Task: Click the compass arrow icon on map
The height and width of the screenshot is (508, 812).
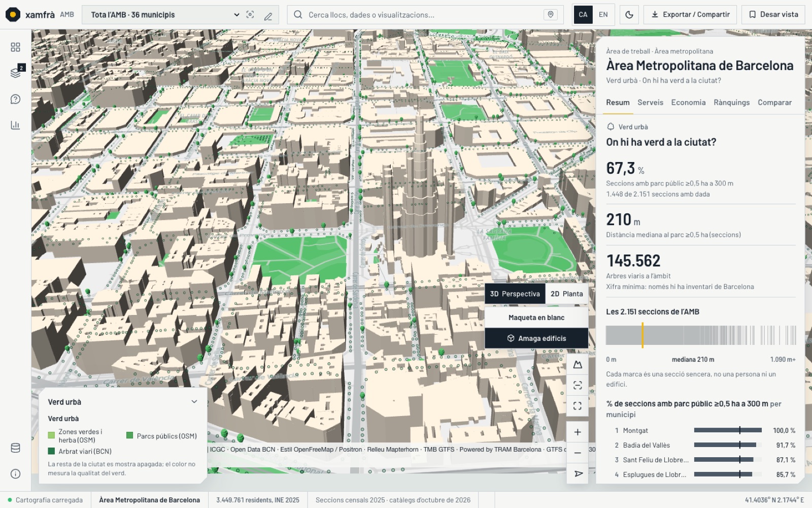Action: click(578, 473)
